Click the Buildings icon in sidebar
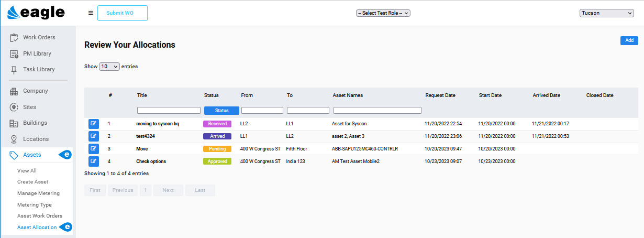644x238 pixels. click(14, 123)
